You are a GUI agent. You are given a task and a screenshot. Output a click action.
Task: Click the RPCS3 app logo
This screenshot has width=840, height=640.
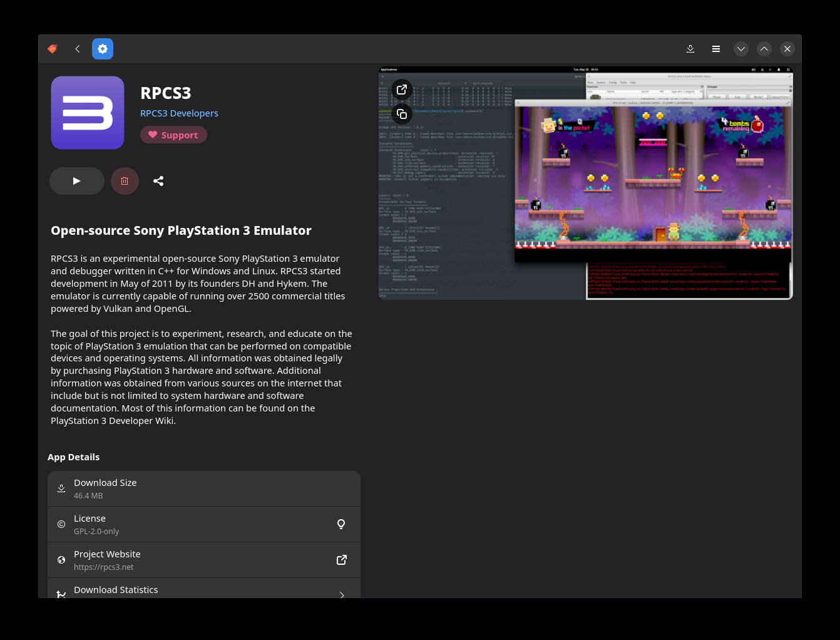88,113
